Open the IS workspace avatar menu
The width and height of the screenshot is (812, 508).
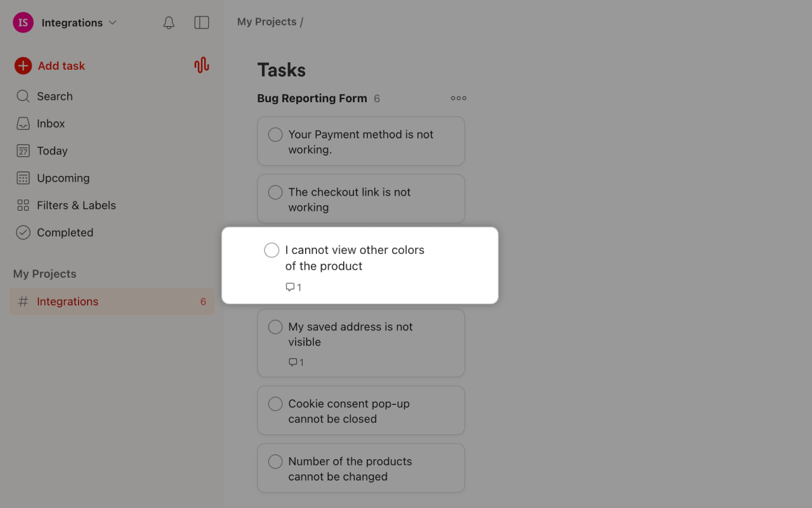tap(22, 22)
